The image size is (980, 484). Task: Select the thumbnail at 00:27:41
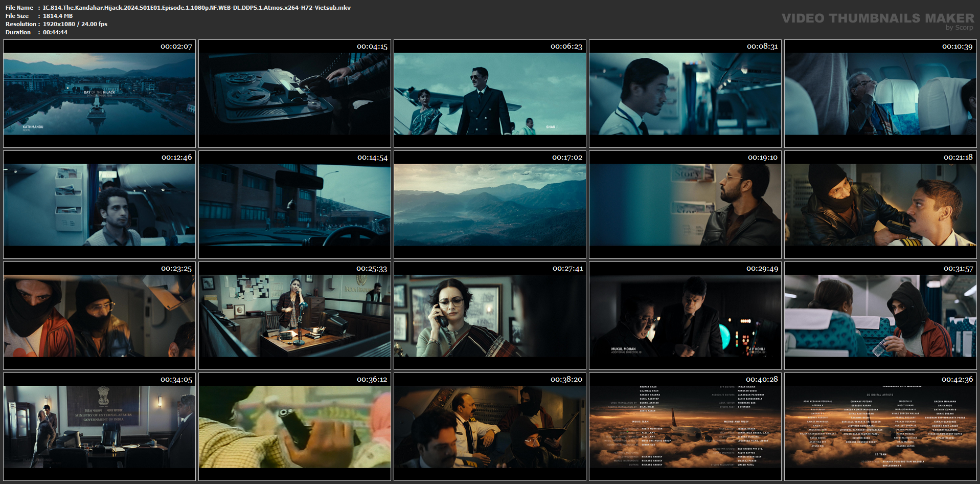coord(490,316)
